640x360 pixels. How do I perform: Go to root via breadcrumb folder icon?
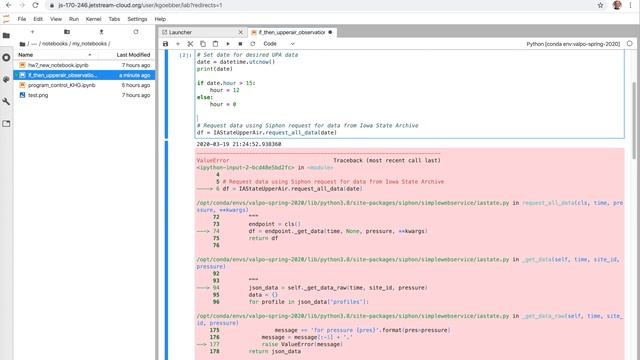[x=22, y=44]
